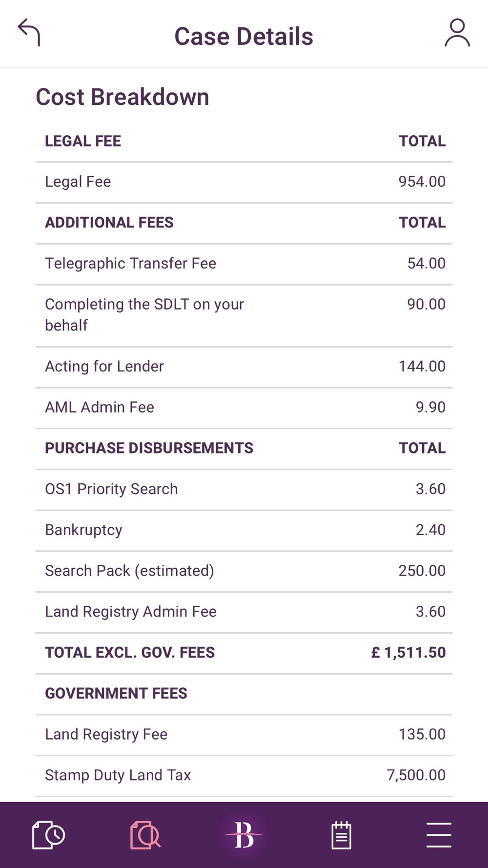Select the Bankruptcy disbursement row

244,530
